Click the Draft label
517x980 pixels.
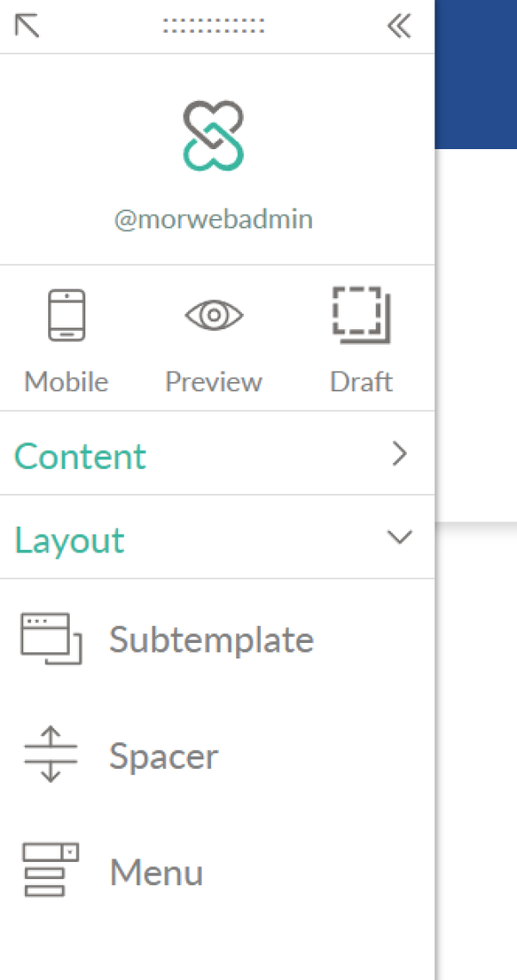click(361, 381)
